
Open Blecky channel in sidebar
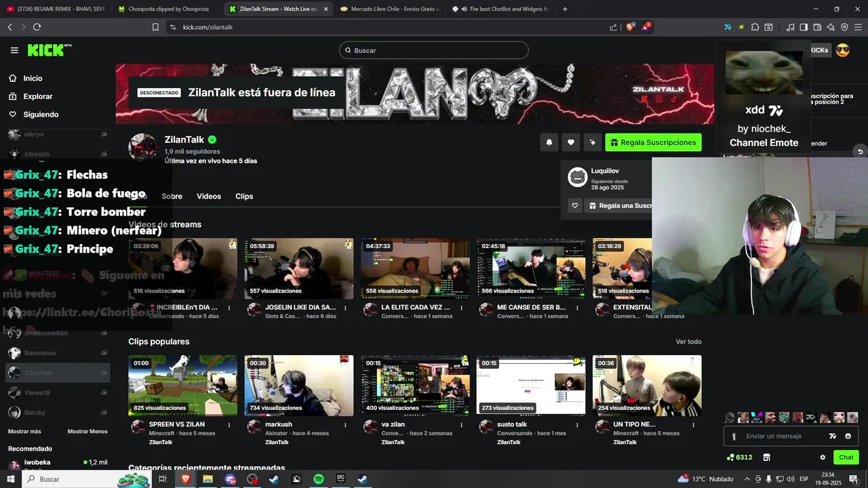point(58,412)
